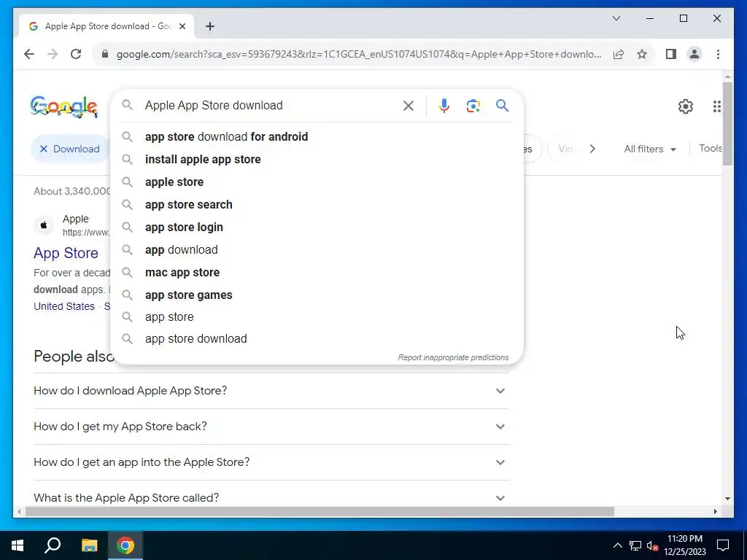Open volume tray icon

pyautogui.click(x=652, y=545)
